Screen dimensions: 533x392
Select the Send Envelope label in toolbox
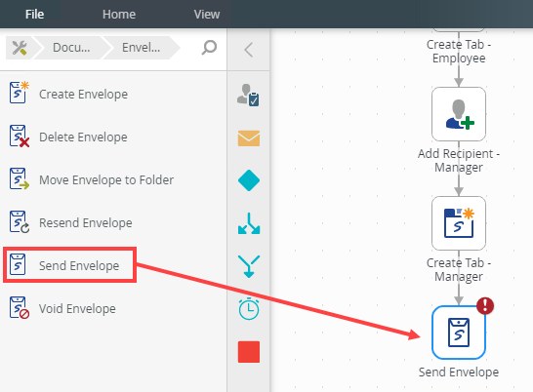point(79,265)
